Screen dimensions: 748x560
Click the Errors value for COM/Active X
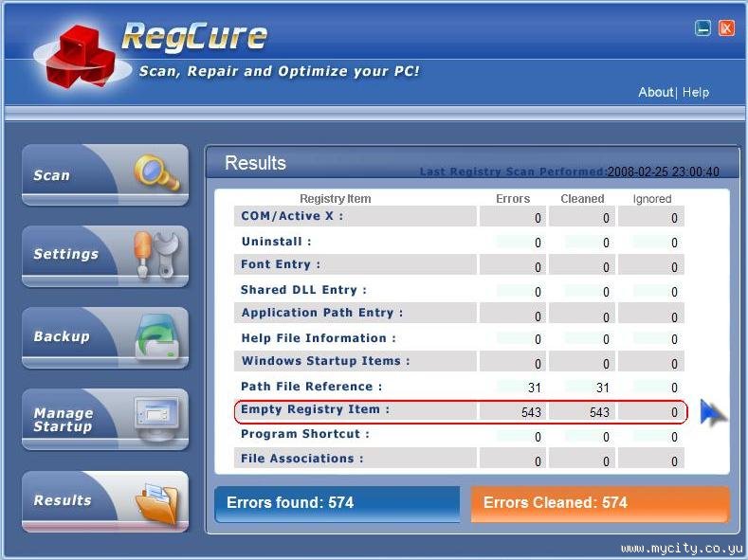point(538,218)
